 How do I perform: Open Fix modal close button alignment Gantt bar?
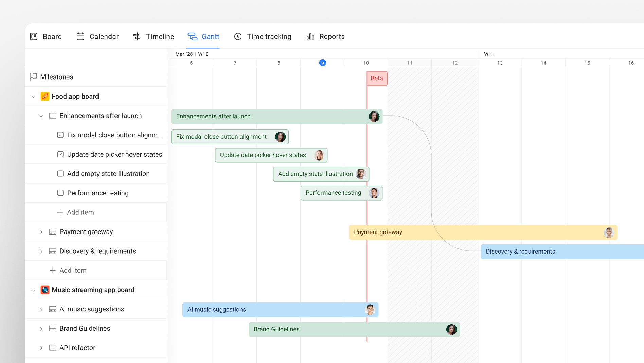230,137
